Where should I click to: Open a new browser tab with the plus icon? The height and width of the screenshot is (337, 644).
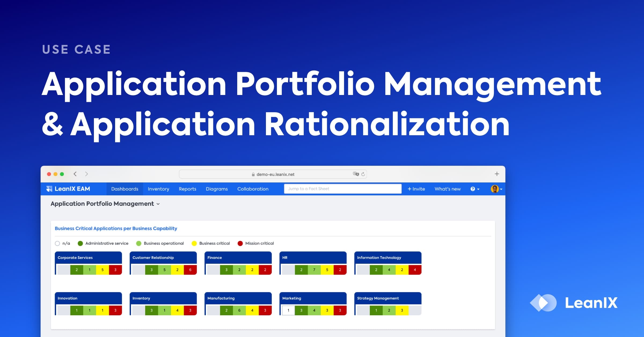pyautogui.click(x=496, y=174)
